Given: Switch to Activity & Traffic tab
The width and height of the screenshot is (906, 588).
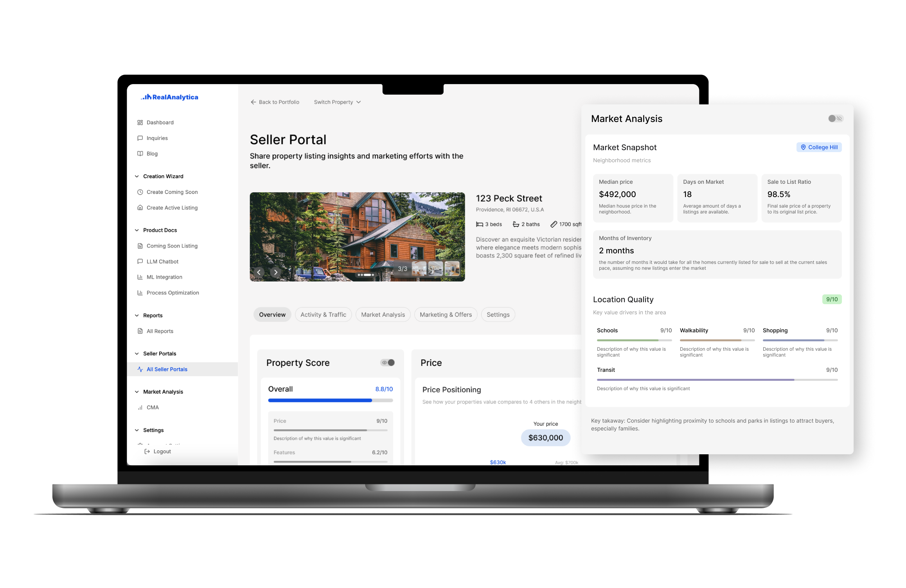Looking at the screenshot, I should pos(323,315).
